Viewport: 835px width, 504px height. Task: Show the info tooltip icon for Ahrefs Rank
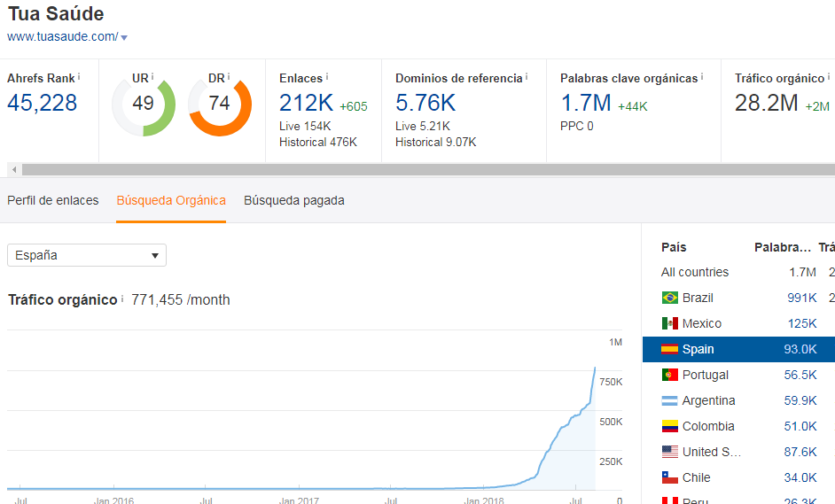[79, 77]
